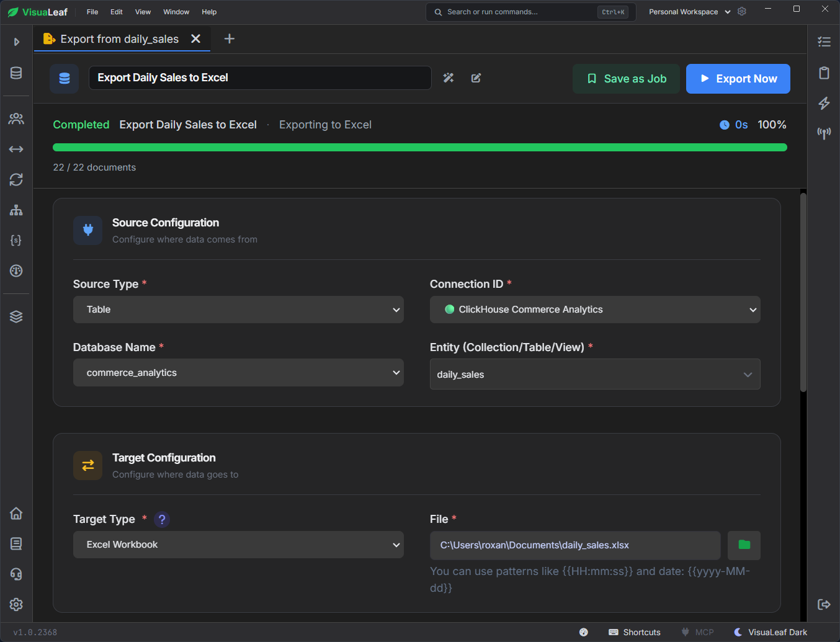Image resolution: width=840 pixels, height=642 pixels.
Task: Open Shortcuts from the status bar
Action: 635,632
